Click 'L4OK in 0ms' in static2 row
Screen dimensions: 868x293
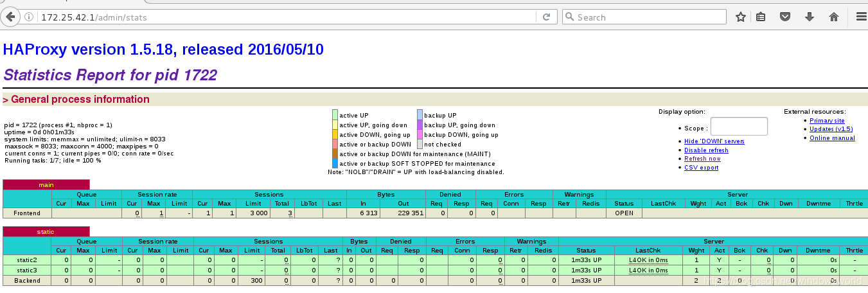648,260
